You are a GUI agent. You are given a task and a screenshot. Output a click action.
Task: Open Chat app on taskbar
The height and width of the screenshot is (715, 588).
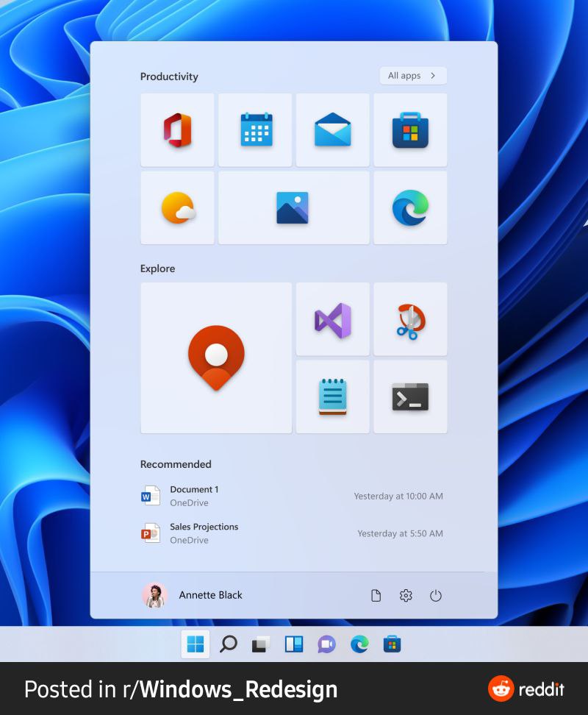point(326,644)
